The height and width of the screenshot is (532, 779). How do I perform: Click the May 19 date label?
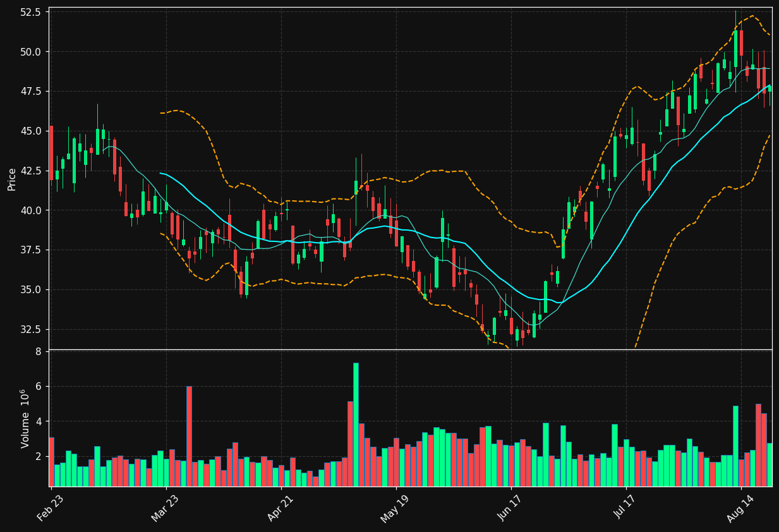pos(394,509)
